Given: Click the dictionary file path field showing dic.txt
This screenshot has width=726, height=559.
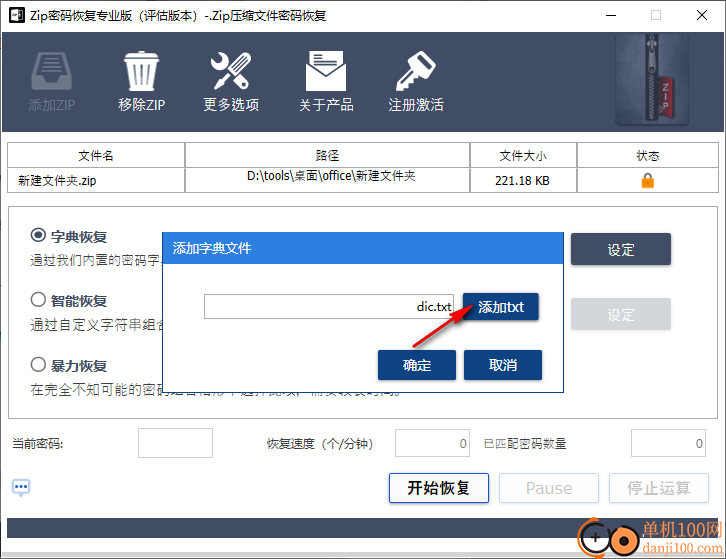Looking at the screenshot, I should pos(329,307).
